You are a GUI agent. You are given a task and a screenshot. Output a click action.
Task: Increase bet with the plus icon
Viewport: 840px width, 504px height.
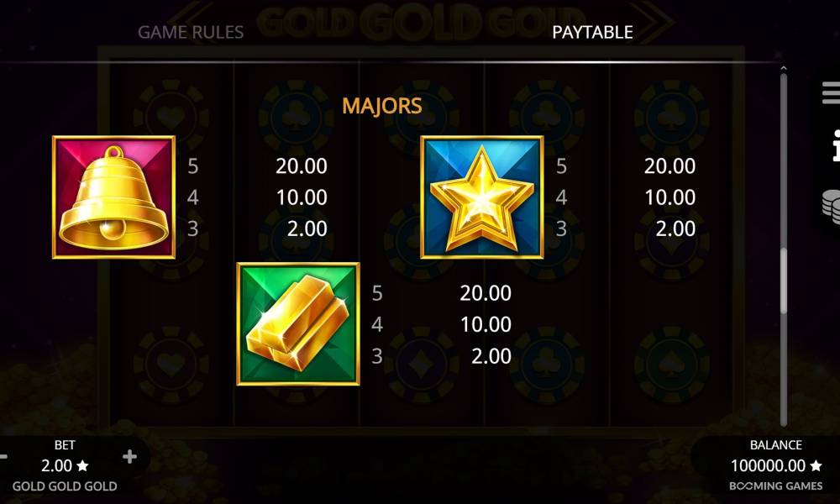tap(129, 457)
